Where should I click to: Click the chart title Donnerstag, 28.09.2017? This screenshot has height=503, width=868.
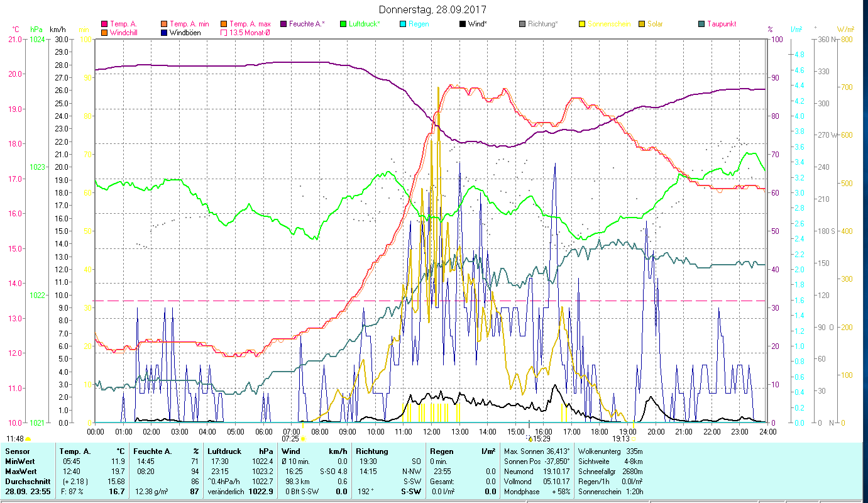coord(433,9)
